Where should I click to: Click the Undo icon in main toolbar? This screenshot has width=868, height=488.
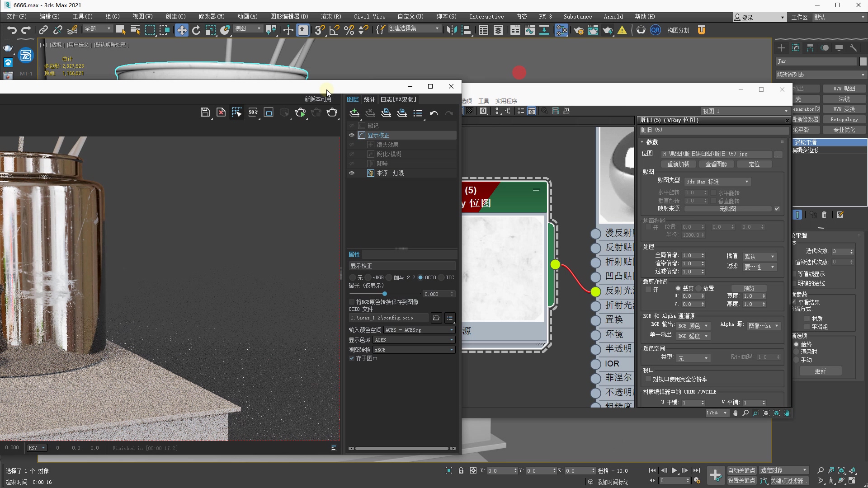pyautogui.click(x=12, y=30)
